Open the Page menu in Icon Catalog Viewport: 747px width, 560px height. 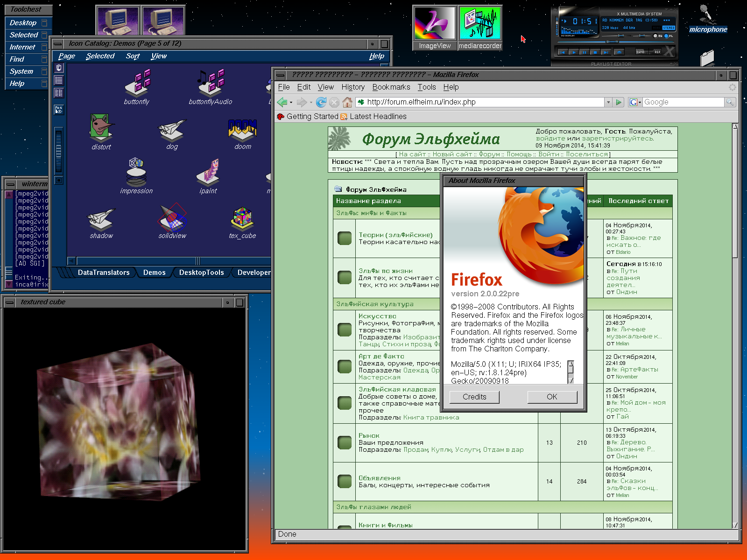(67, 56)
